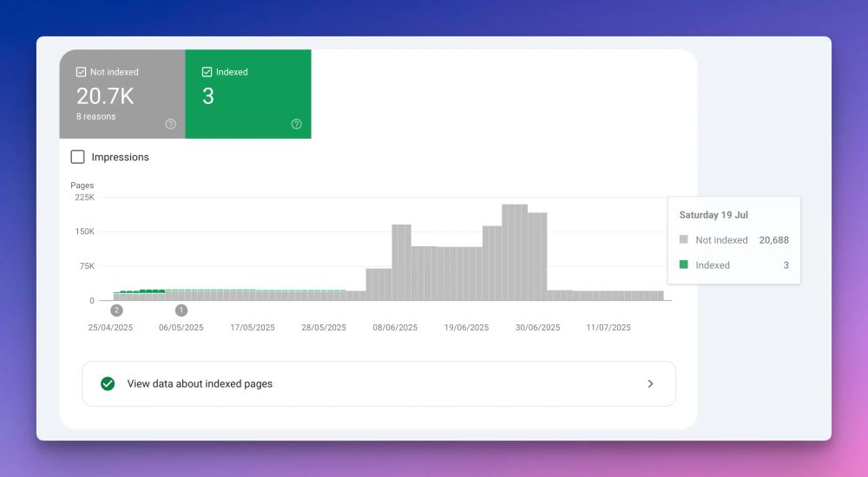Click the 75K y-axis label

click(87, 265)
